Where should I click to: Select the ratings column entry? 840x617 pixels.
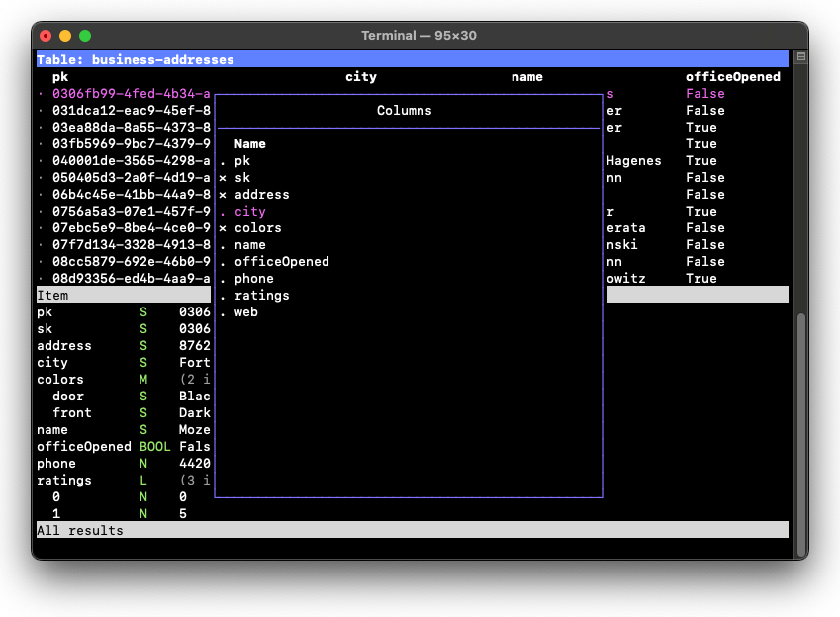pyautogui.click(x=261, y=296)
